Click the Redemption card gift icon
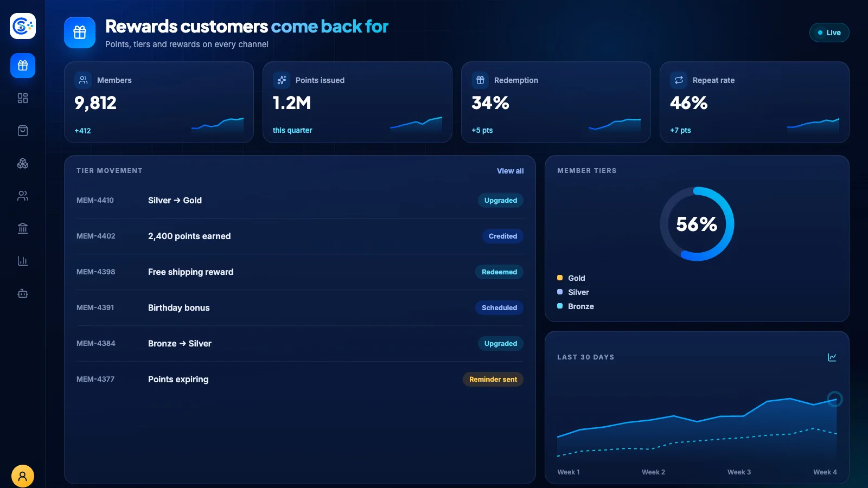The image size is (868, 488). tap(480, 80)
